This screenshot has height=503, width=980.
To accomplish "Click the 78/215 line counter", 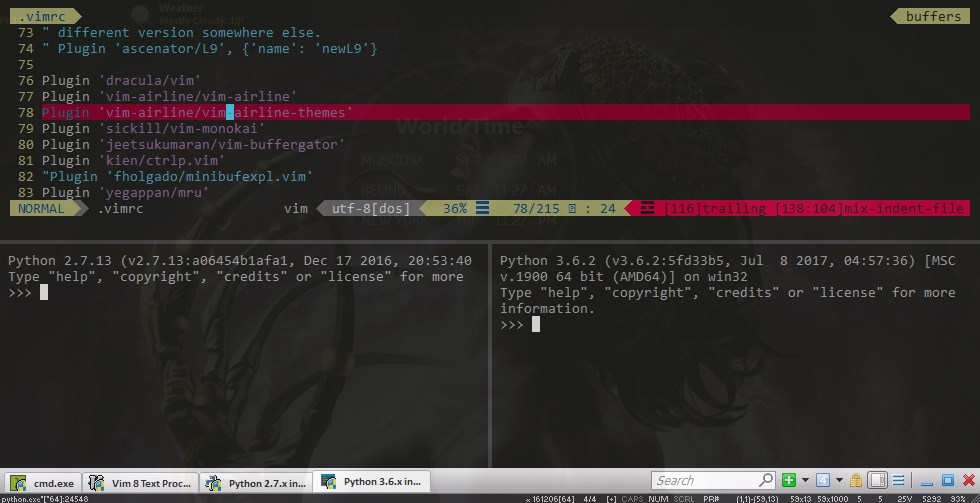I will pyautogui.click(x=537, y=209).
